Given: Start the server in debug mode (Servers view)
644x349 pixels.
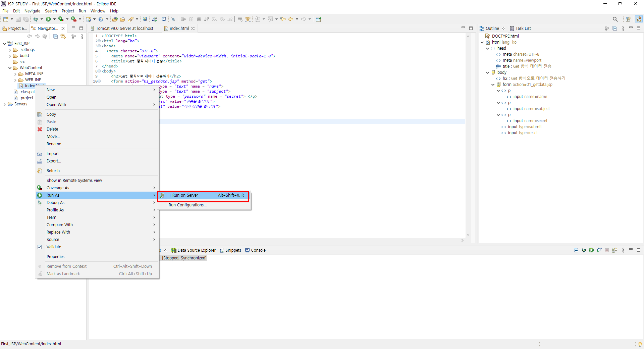Looking at the screenshot, I should 584,250.
